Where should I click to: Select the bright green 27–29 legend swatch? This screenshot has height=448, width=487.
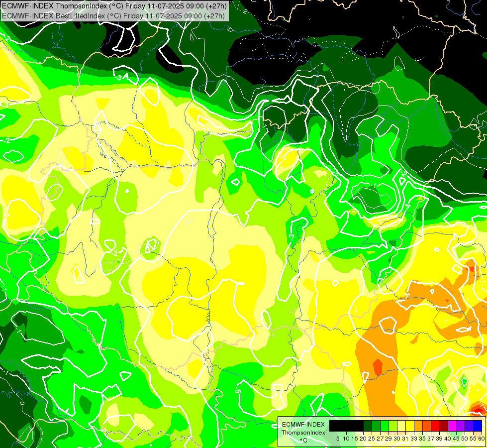point(385,426)
